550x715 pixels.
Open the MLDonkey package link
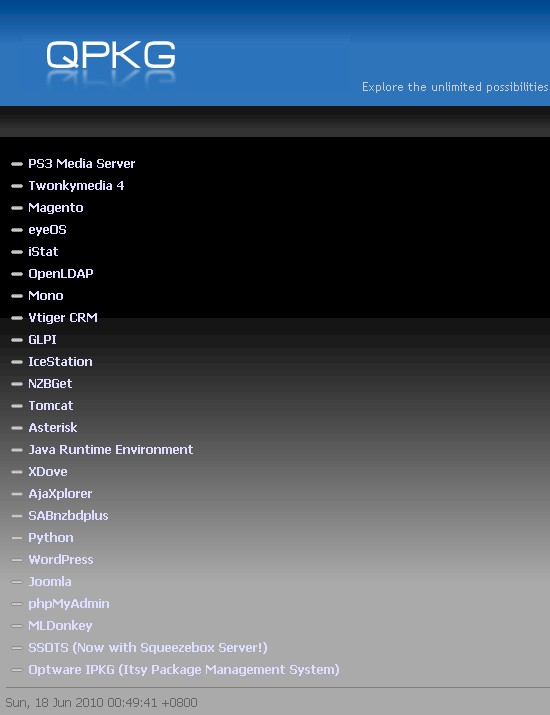60,626
